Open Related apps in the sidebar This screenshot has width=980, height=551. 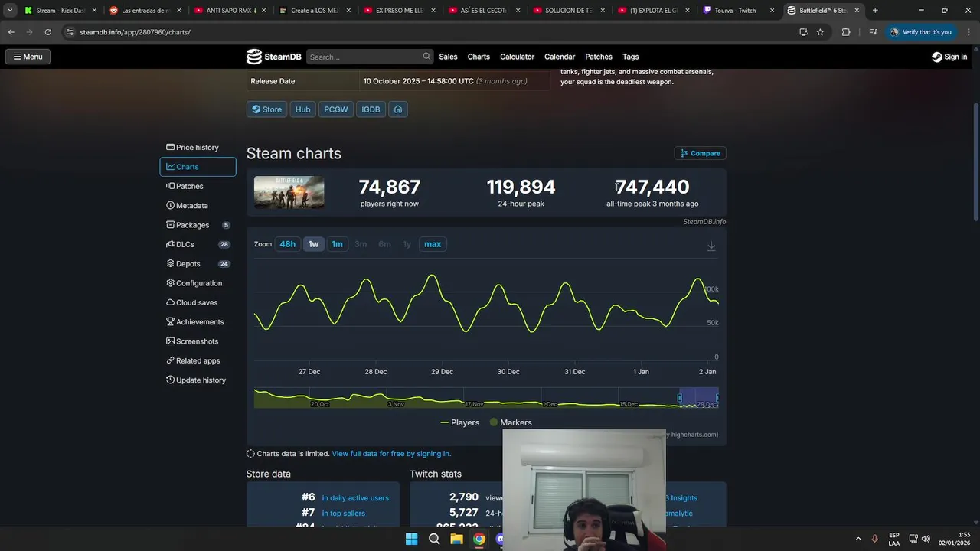tap(198, 360)
